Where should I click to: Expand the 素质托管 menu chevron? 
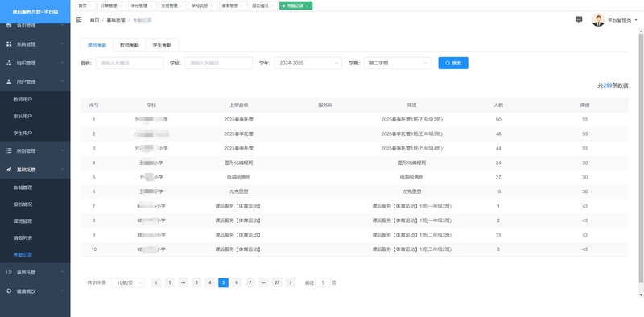[x=62, y=272]
